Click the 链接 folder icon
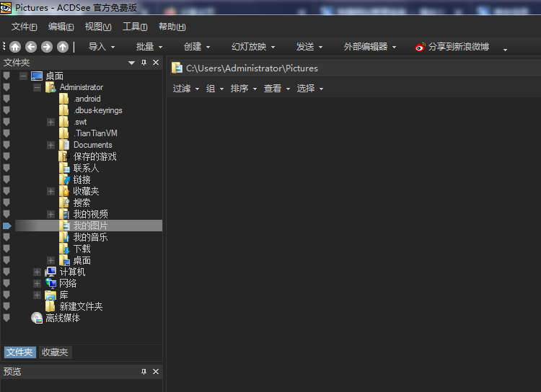 pos(64,179)
